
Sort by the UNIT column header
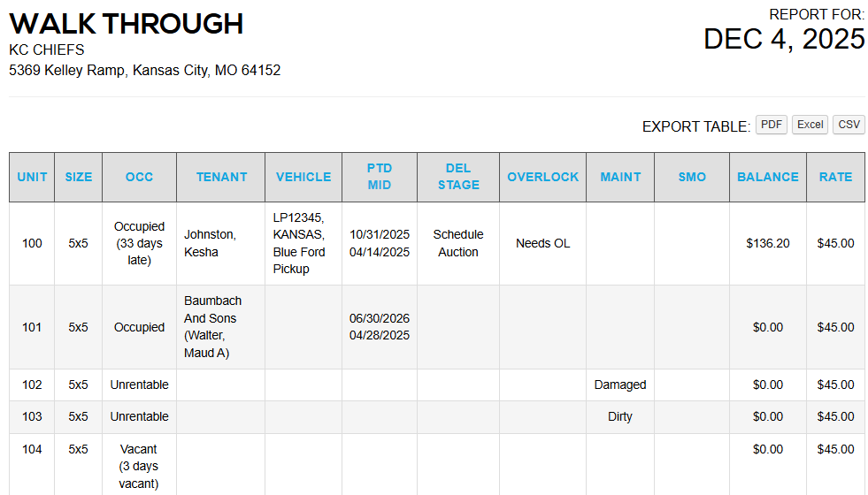tap(32, 177)
